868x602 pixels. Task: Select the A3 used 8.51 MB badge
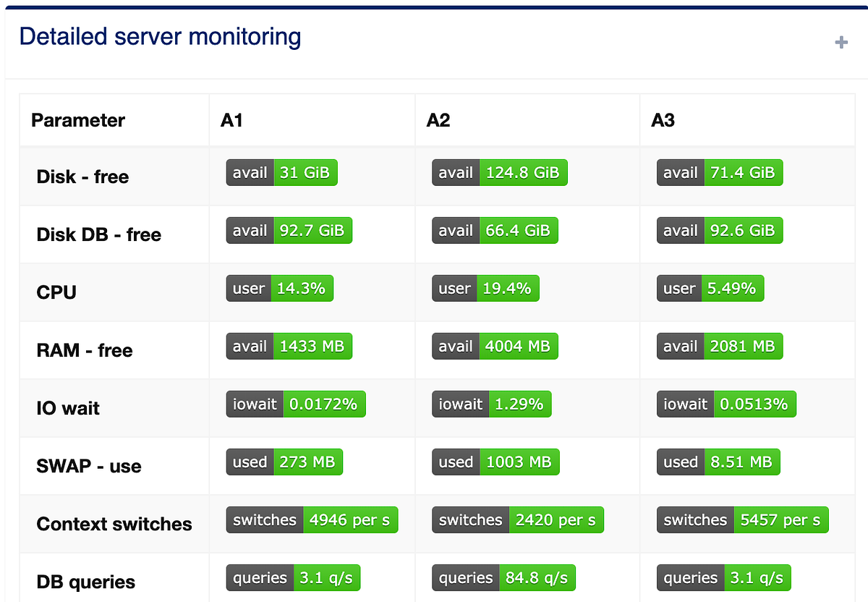718,462
